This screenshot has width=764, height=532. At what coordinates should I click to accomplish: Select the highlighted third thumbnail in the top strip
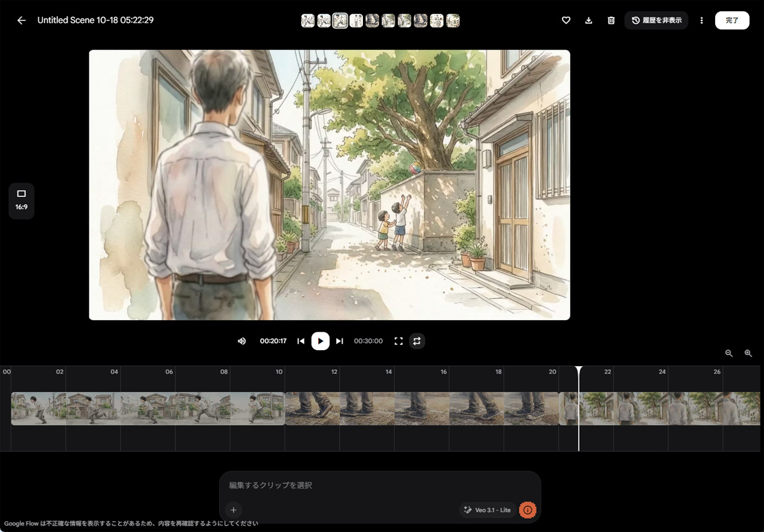pos(340,21)
